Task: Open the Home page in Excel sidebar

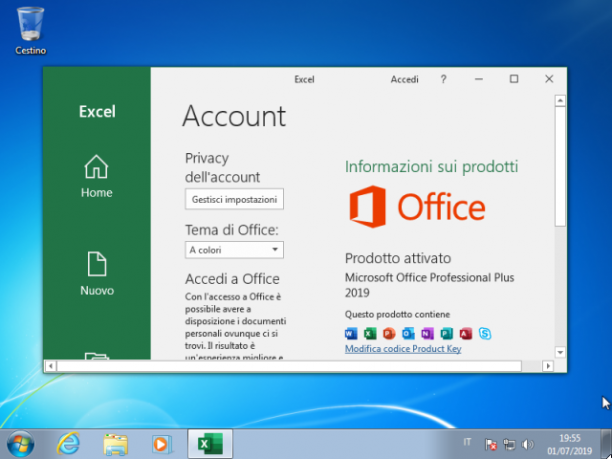Action: (x=96, y=176)
